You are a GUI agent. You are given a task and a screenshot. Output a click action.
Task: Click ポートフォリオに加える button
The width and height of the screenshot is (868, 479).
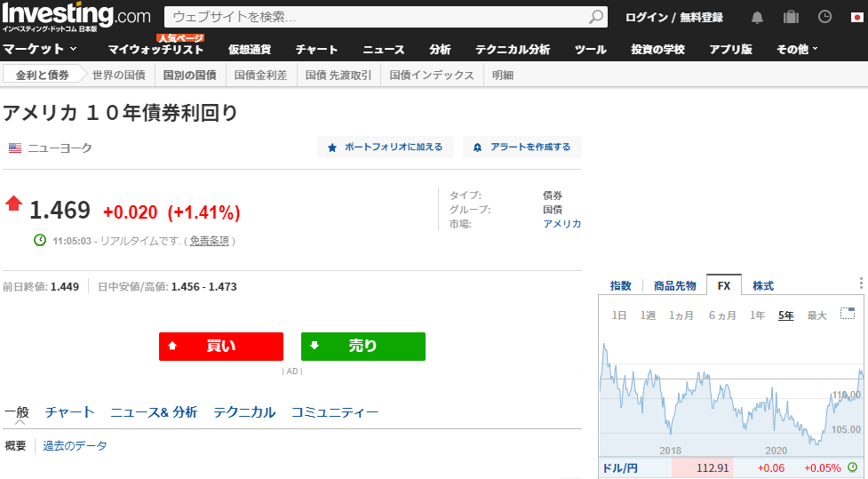coord(386,148)
